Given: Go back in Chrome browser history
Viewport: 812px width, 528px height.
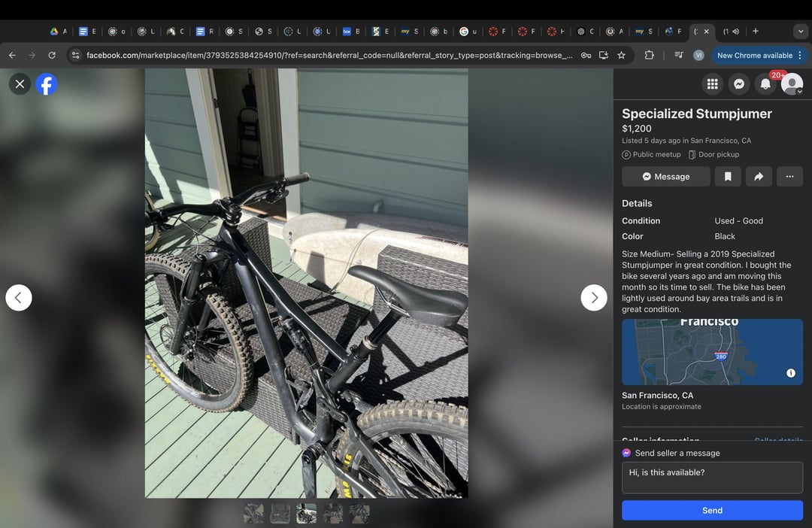Looking at the screenshot, I should tap(13, 55).
